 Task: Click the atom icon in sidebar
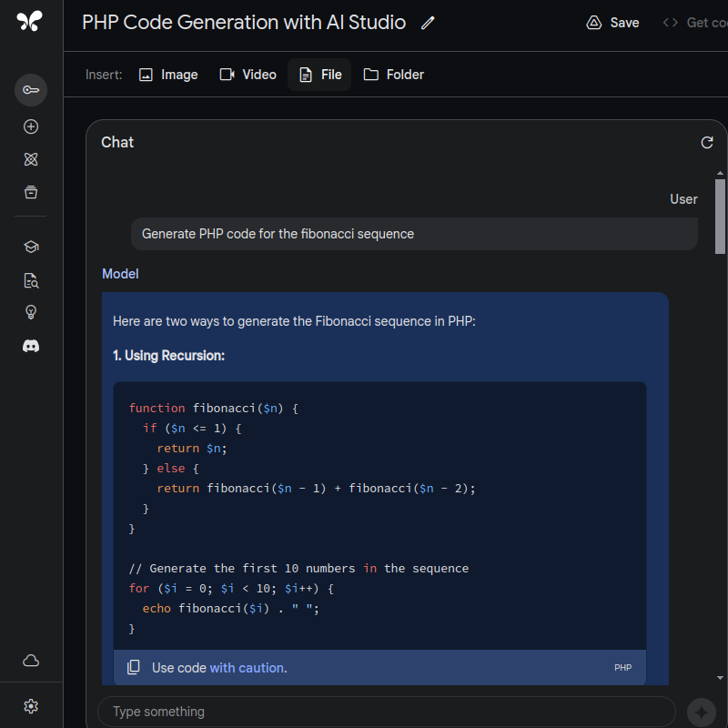click(x=31, y=159)
